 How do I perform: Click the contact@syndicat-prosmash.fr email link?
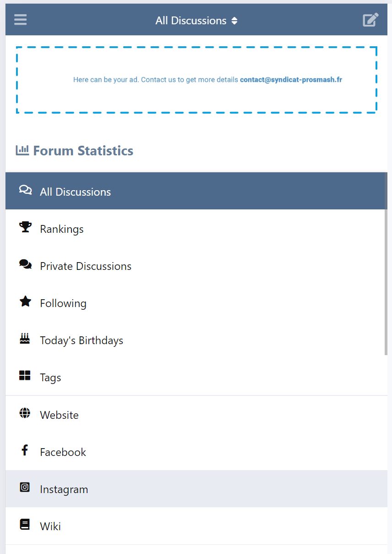pyautogui.click(x=291, y=80)
